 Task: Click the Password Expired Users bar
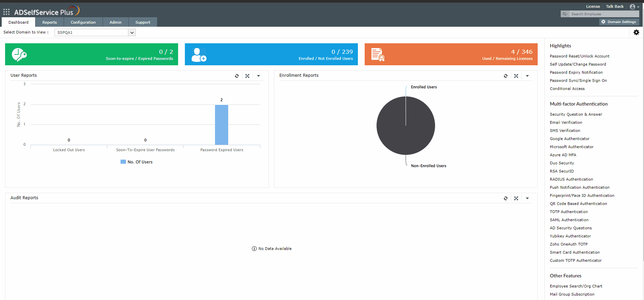tap(221, 125)
